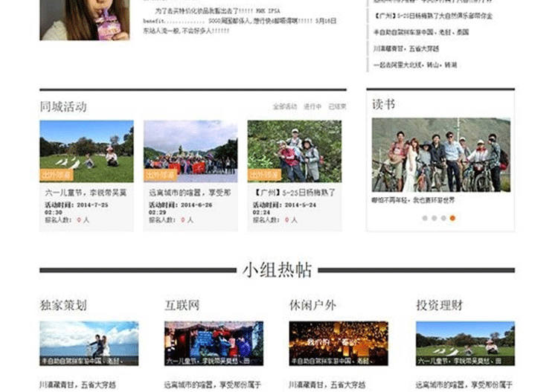The height and width of the screenshot is (392, 558).
Task: Select the 全部活动 filter tab
Action: coord(285,106)
